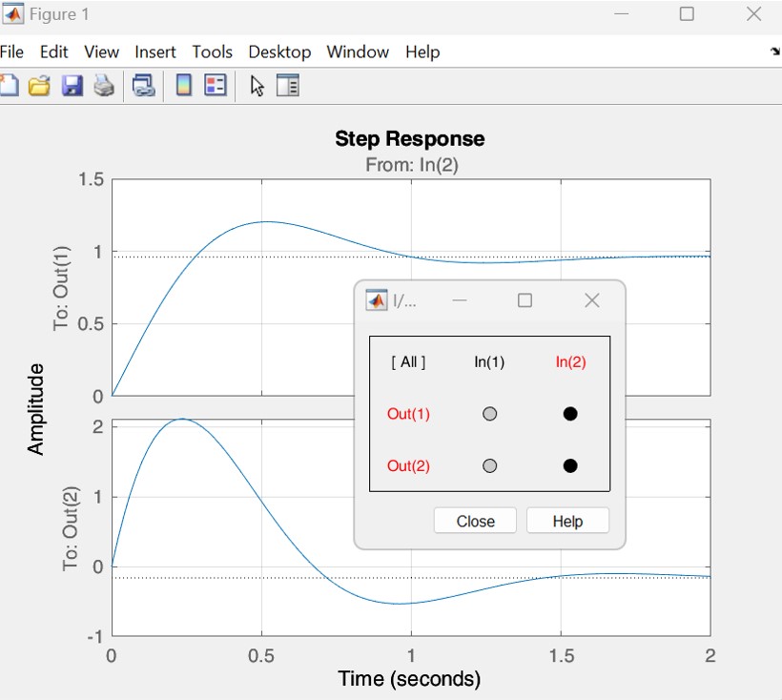The width and height of the screenshot is (782, 700).
Task: Select the In(1) to Out(2) channel dot
Action: pyautogui.click(x=489, y=466)
